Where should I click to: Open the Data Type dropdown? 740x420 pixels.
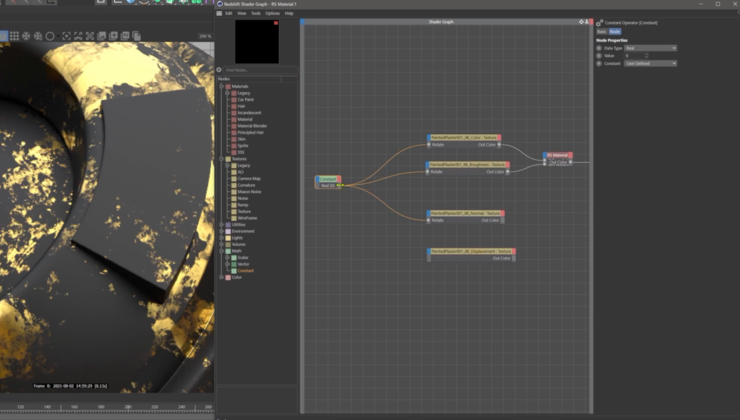650,48
